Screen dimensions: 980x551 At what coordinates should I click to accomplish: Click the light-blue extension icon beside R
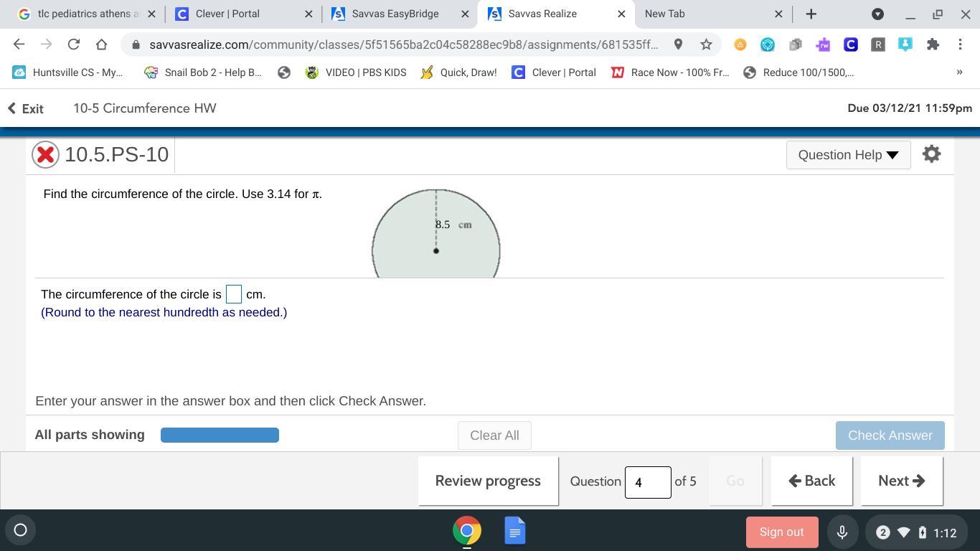(905, 44)
